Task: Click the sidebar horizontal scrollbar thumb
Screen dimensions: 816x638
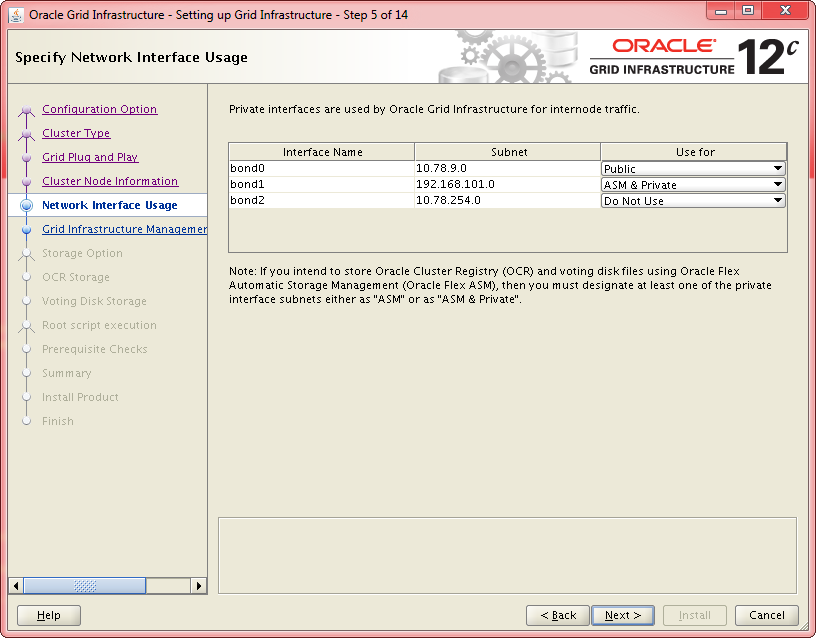Action: [x=85, y=586]
